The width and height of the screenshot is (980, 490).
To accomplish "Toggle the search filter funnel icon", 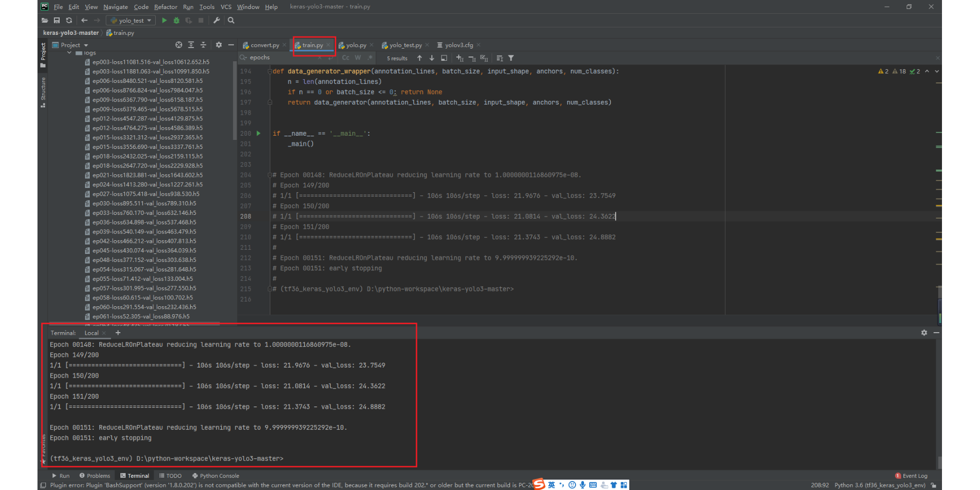I will [511, 58].
